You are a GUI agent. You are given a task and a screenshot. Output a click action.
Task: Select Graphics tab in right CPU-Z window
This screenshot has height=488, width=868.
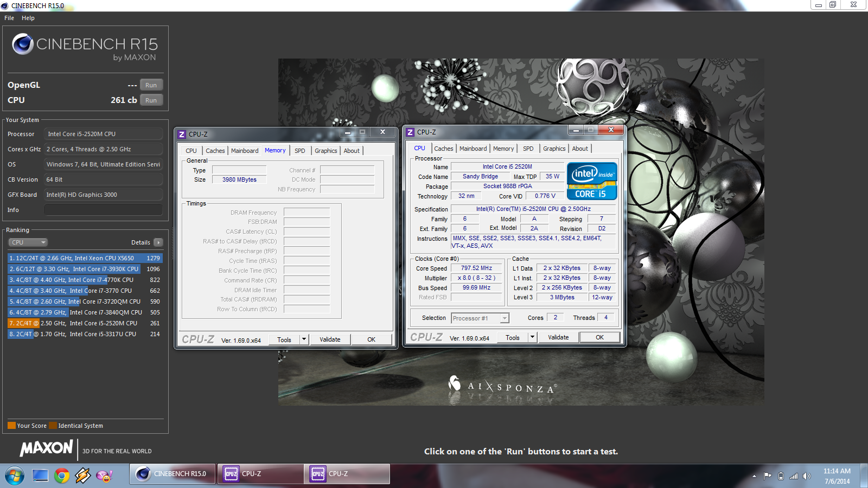coord(554,149)
